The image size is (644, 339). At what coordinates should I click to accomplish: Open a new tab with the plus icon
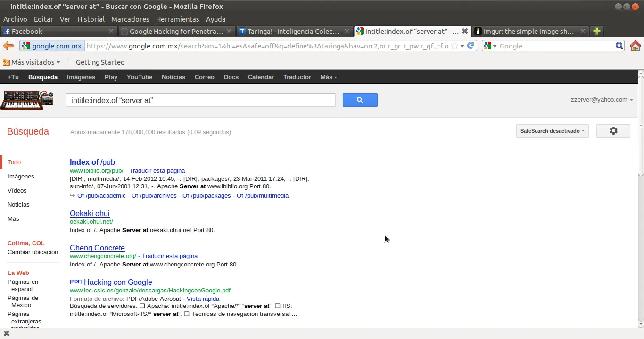(596, 31)
